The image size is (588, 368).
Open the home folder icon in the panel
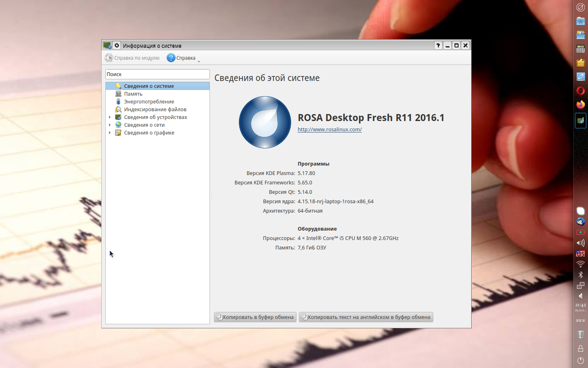580,21
